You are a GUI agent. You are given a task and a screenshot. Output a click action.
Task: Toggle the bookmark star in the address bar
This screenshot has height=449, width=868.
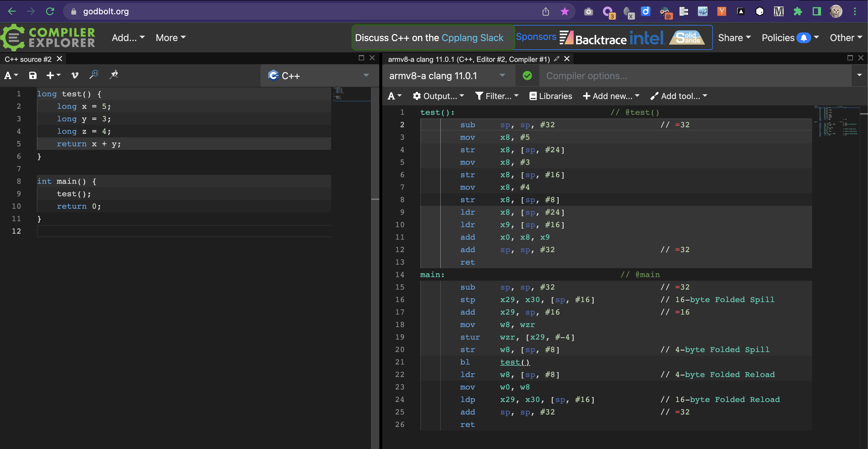565,11
